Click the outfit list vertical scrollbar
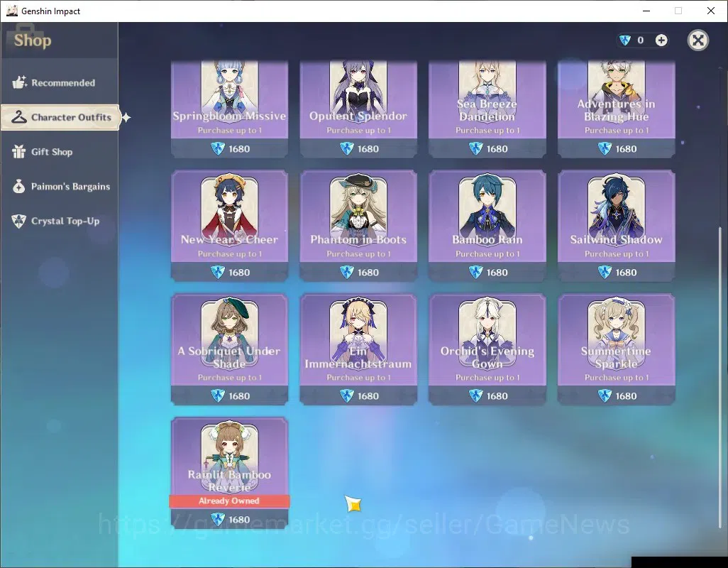 pos(720,377)
